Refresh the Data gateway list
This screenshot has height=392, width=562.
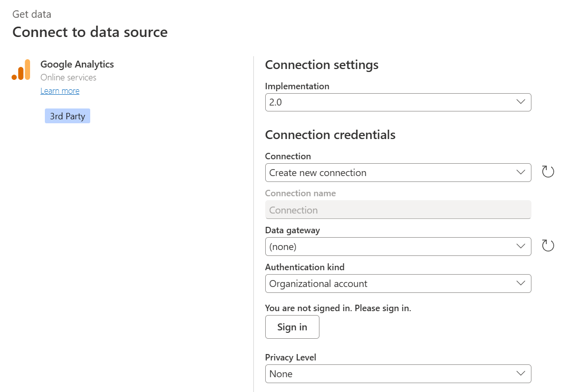click(x=548, y=245)
